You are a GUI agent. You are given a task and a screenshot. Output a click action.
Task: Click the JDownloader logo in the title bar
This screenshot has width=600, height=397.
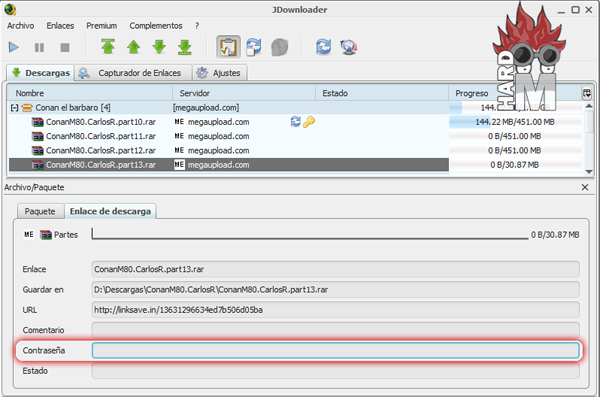pos(10,10)
